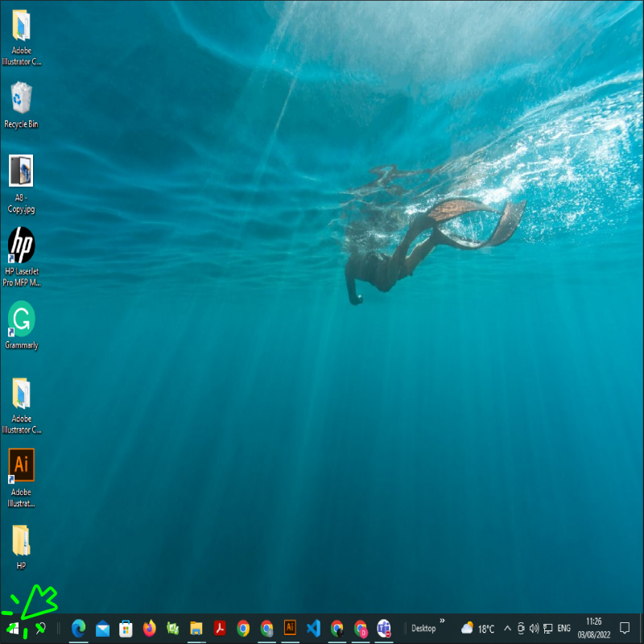Expand the hidden system tray icons chevron

tap(507, 628)
